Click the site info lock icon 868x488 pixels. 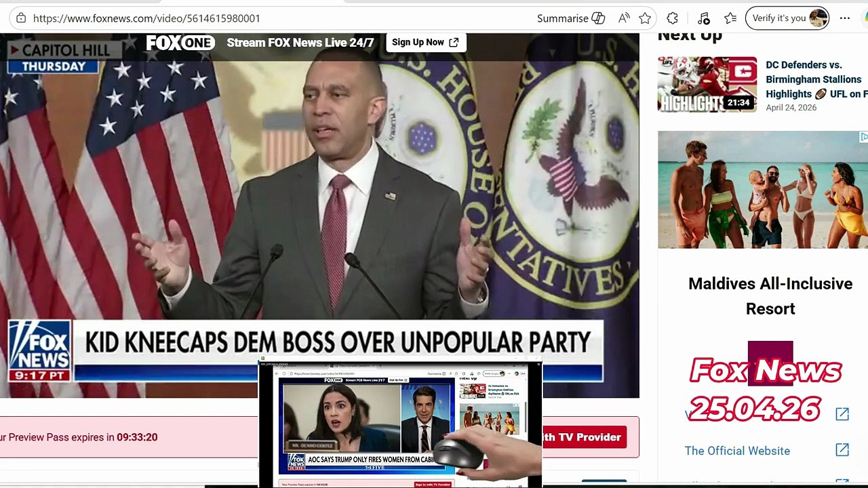point(21,18)
